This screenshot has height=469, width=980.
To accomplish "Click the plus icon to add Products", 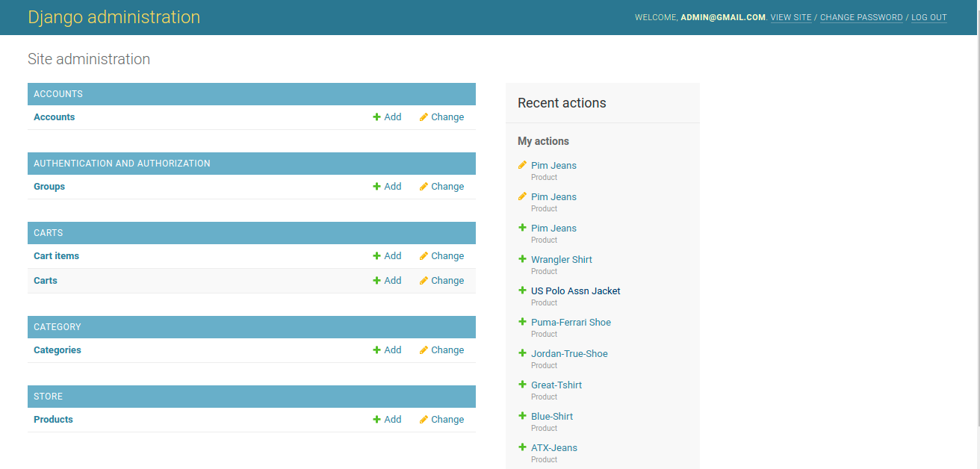I will 377,420.
